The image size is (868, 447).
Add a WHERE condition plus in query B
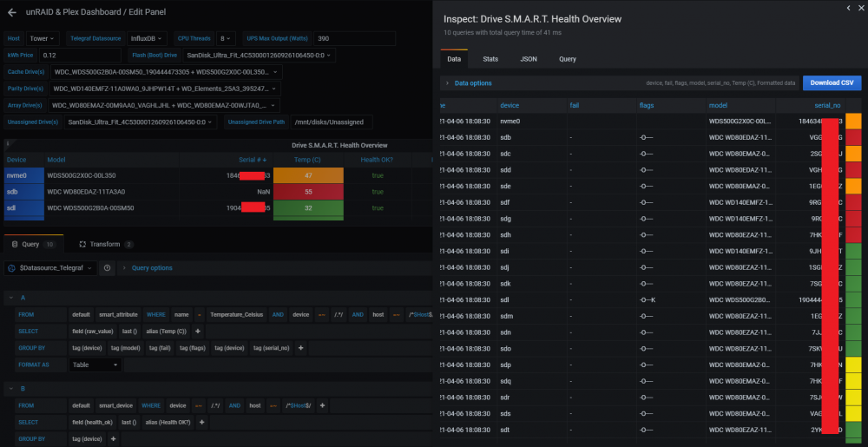322,405
